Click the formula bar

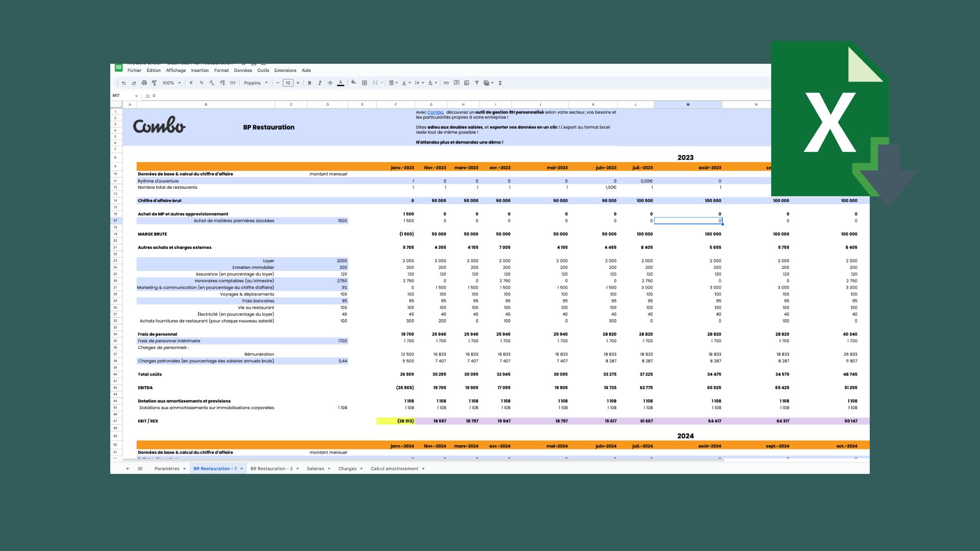[459, 96]
